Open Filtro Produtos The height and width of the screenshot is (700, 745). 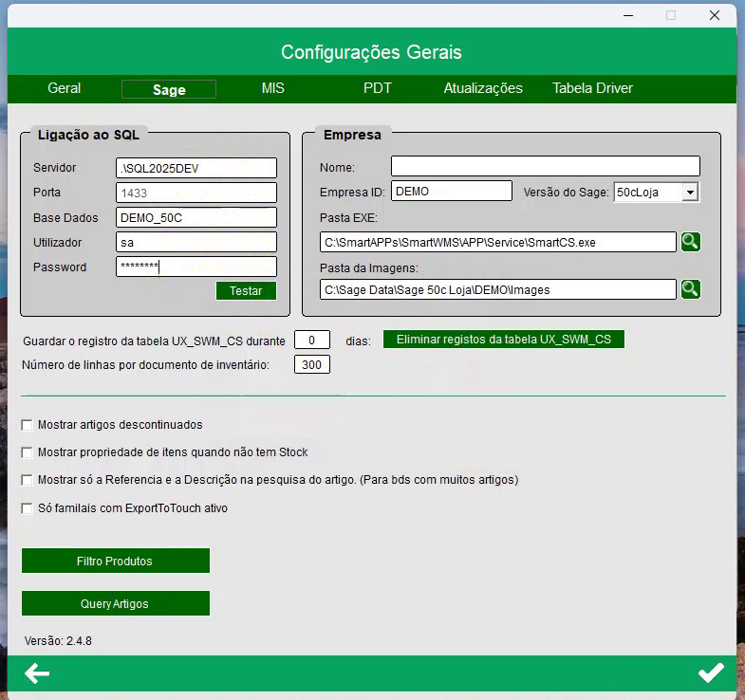[116, 561]
